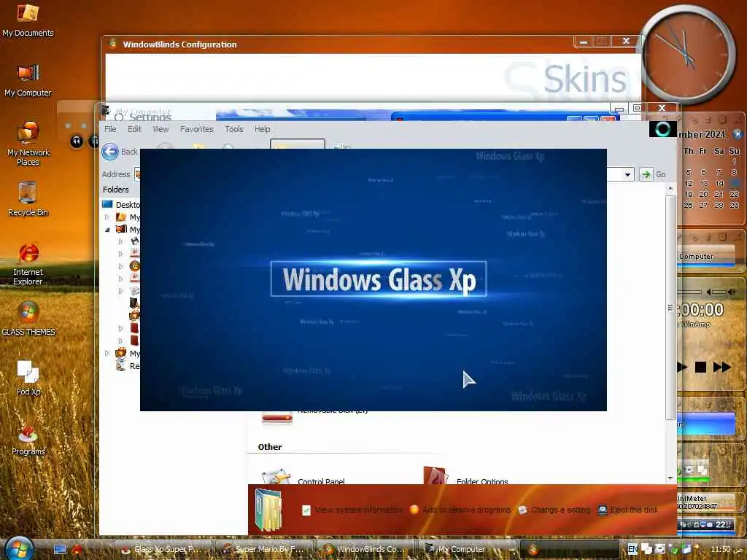The width and height of the screenshot is (747, 560).
Task: Open the Help menu
Action: (262, 129)
